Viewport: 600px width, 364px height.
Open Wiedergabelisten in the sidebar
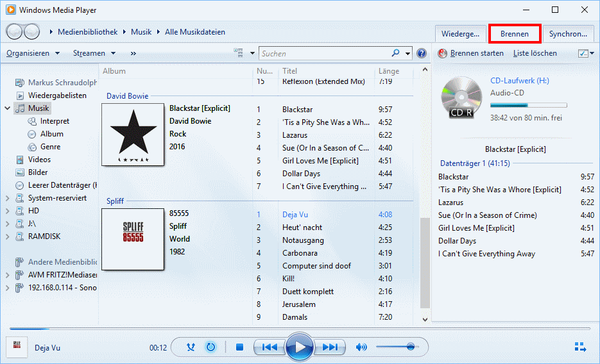point(57,95)
